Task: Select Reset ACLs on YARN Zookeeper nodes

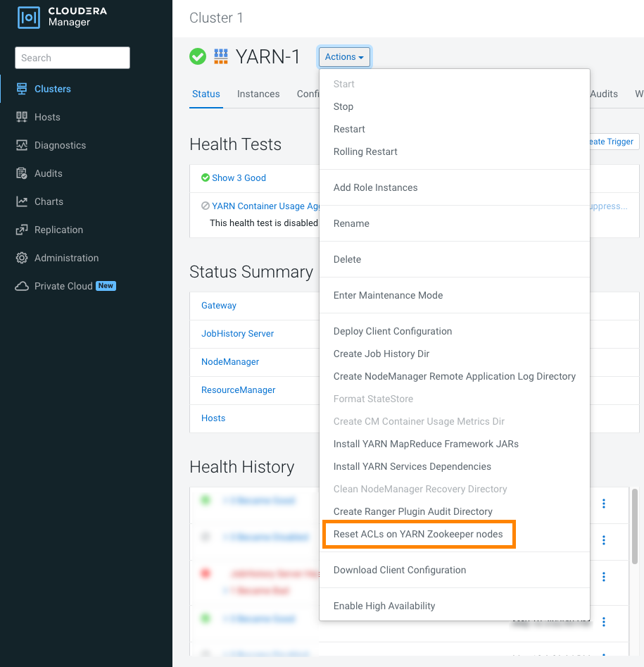Action: (x=418, y=534)
